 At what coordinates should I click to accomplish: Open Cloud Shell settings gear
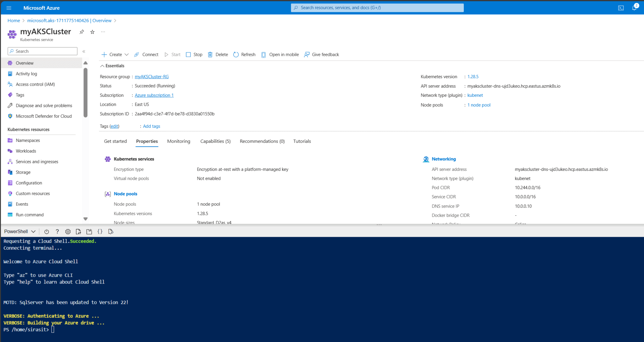pyautogui.click(x=68, y=231)
